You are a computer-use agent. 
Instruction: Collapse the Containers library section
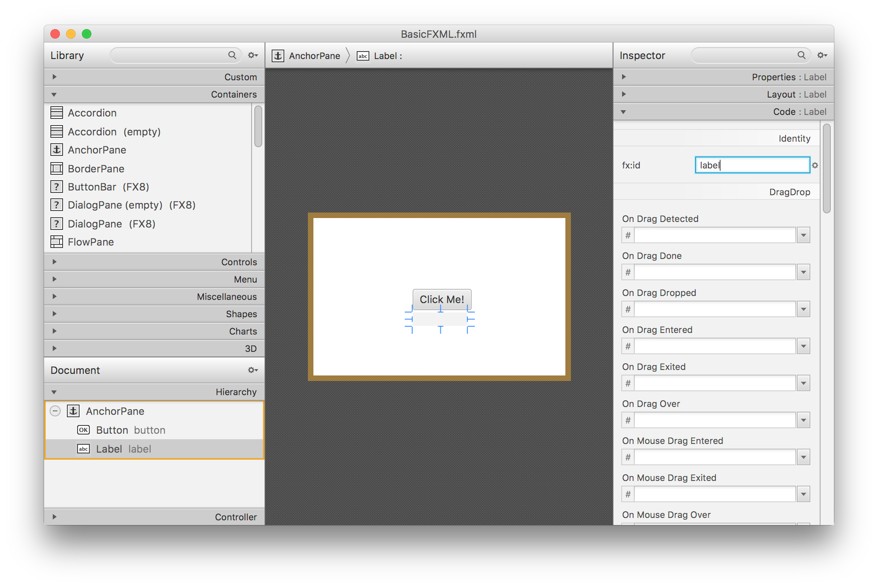(x=54, y=94)
